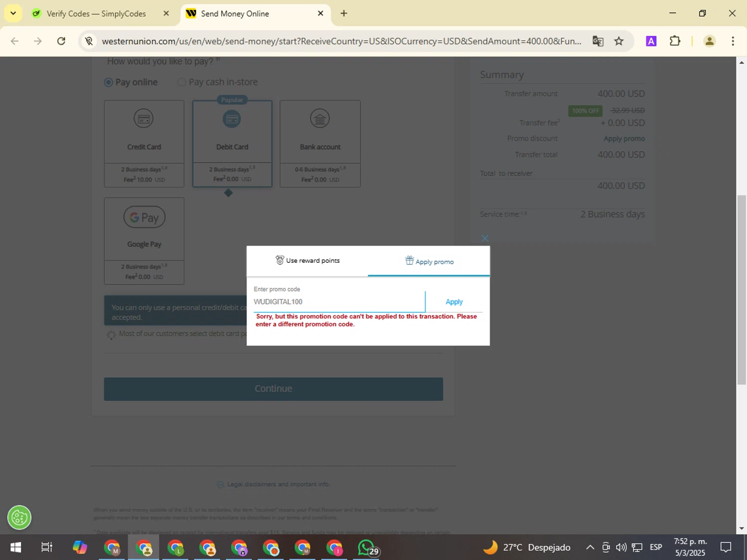Launch Copilot from the taskbar

(x=80, y=548)
